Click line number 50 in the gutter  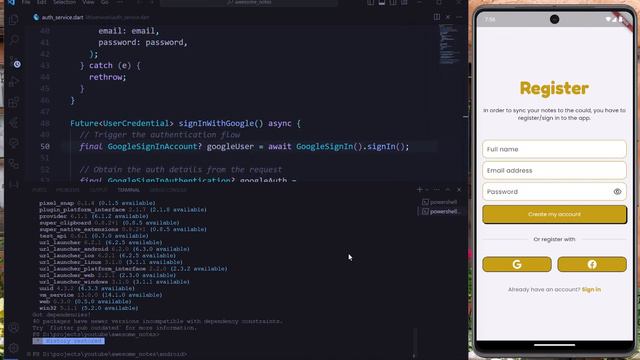[45, 147]
